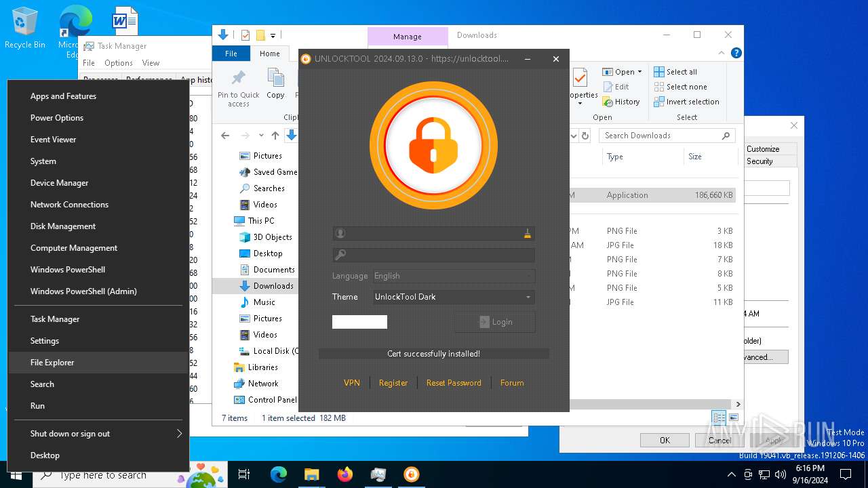Click the UnlockTool icon in taskbar
This screenshot has height=488, width=868.
[412, 474]
